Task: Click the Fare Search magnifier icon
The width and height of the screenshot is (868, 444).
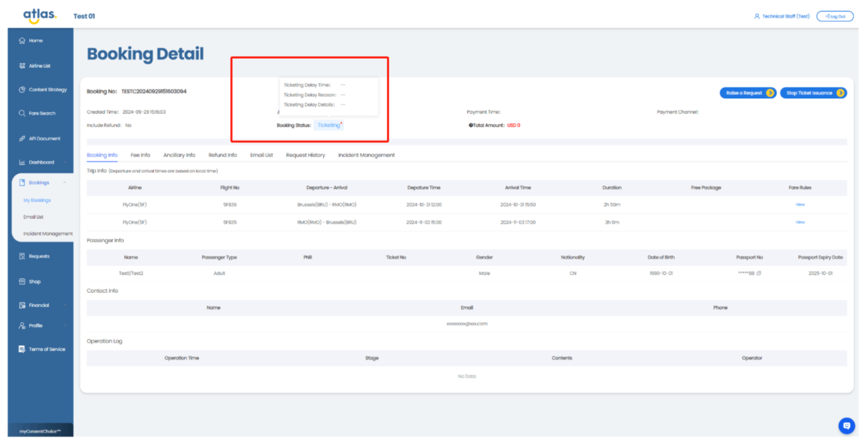Action: 22,113
